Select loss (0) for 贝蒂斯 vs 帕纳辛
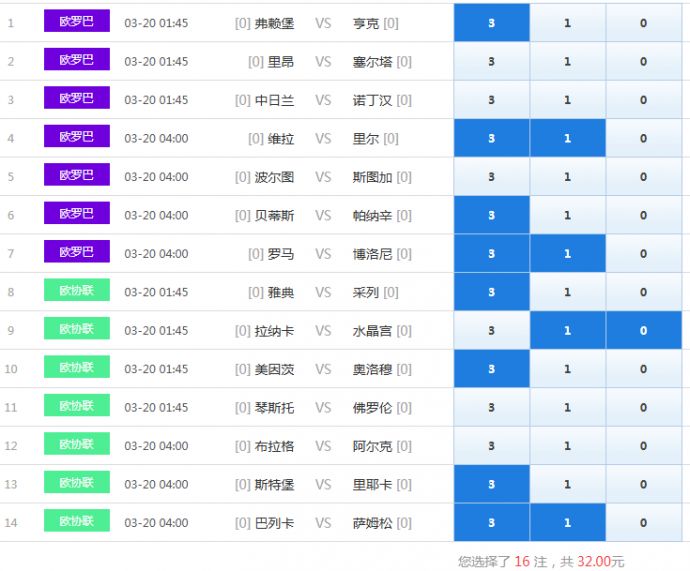The height and width of the screenshot is (571, 690). (x=643, y=216)
